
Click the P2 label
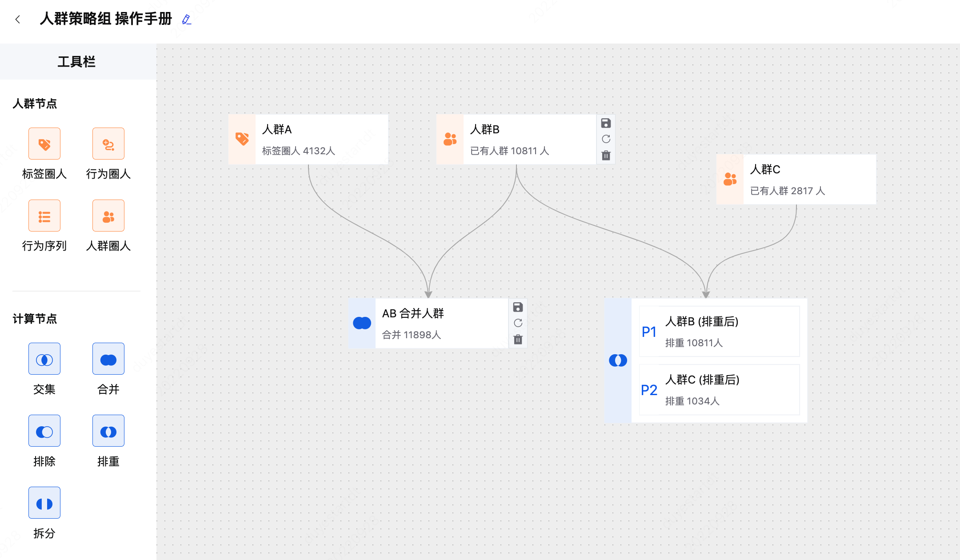click(649, 390)
